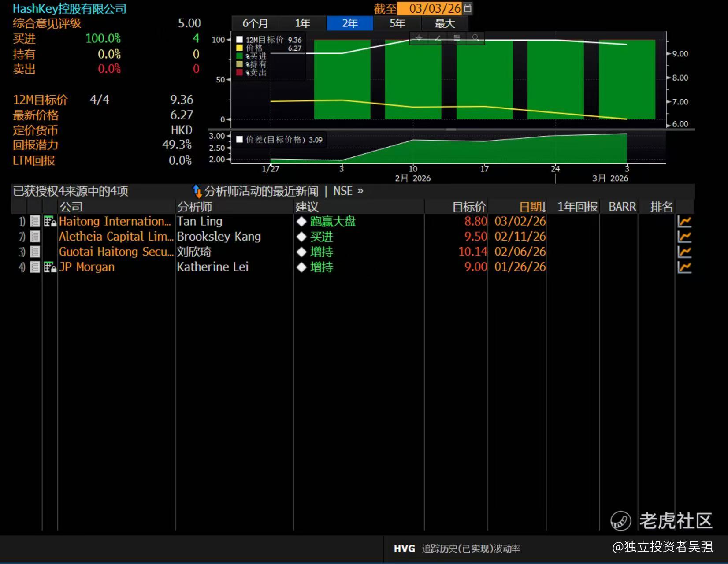Click the magnifier zoom icon on chart

pyautogui.click(x=475, y=38)
